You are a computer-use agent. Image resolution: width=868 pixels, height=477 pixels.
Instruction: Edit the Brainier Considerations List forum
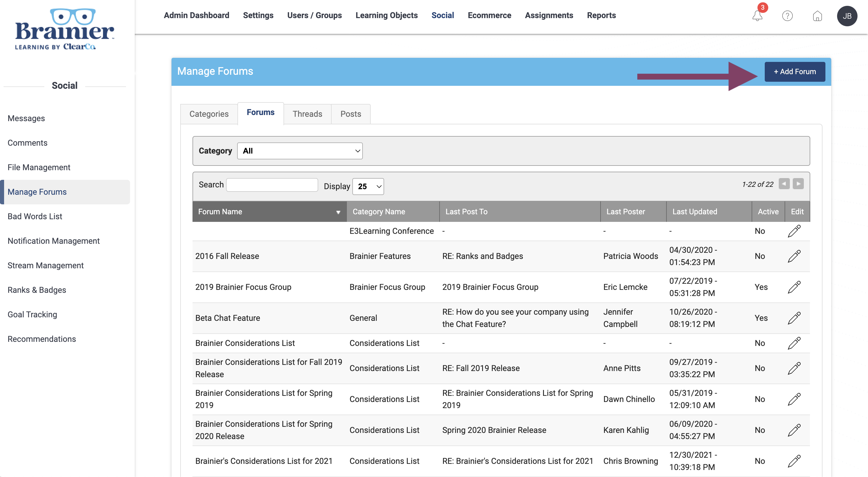[794, 343]
